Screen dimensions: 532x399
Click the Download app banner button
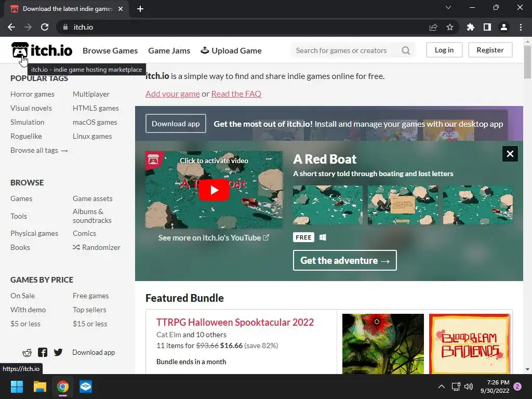[x=176, y=124]
